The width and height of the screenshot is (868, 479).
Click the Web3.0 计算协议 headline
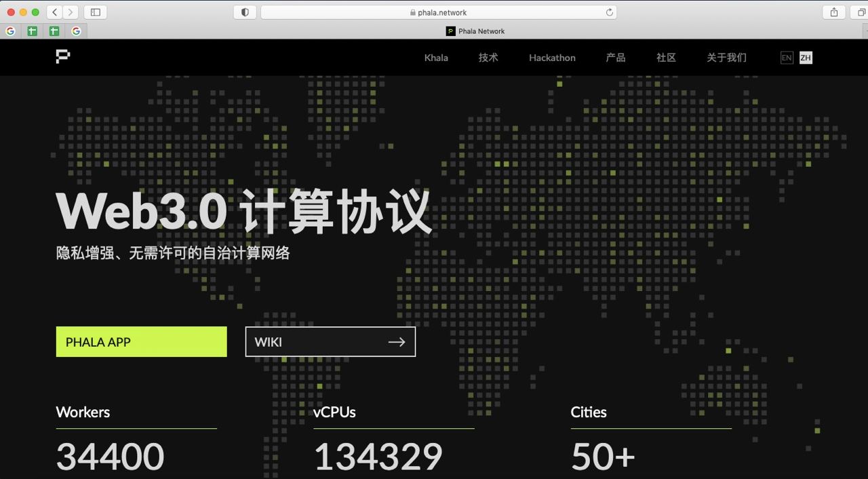click(243, 211)
